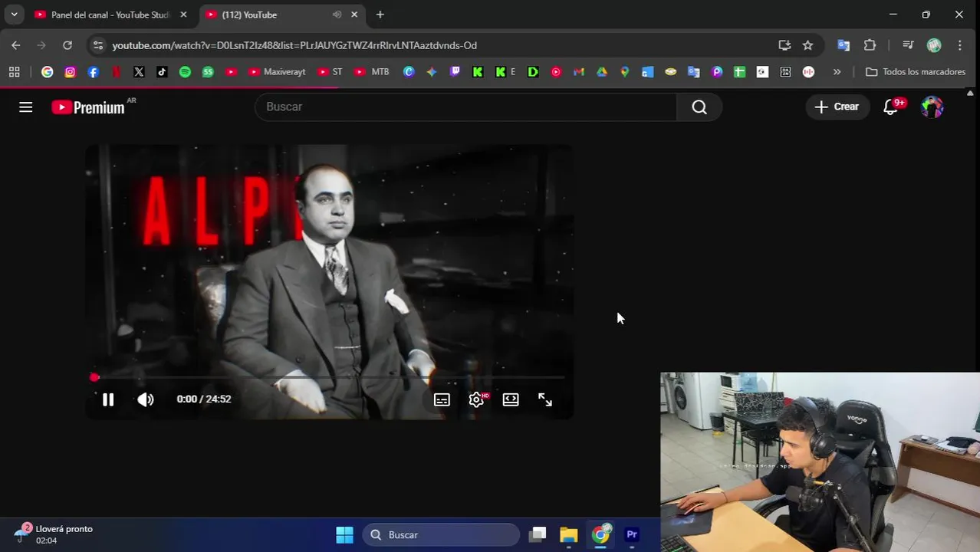The image size is (980, 552).
Task: Open the media control playlist icon
Action: [x=908, y=45]
